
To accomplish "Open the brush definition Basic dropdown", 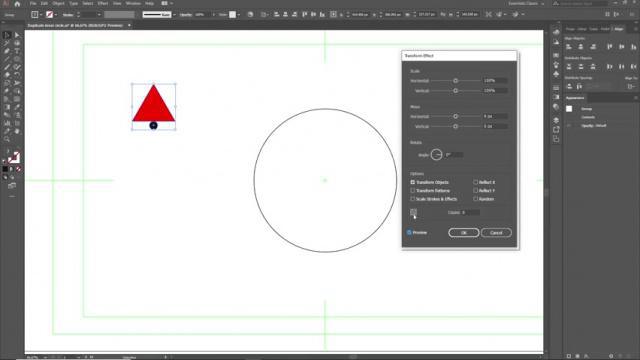I will [x=174, y=15].
